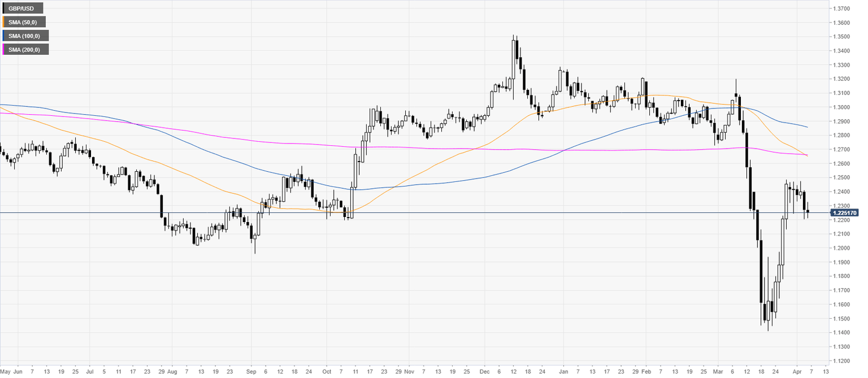
Task: Click the 1.3700 price axis label
Action: click(x=840, y=8)
